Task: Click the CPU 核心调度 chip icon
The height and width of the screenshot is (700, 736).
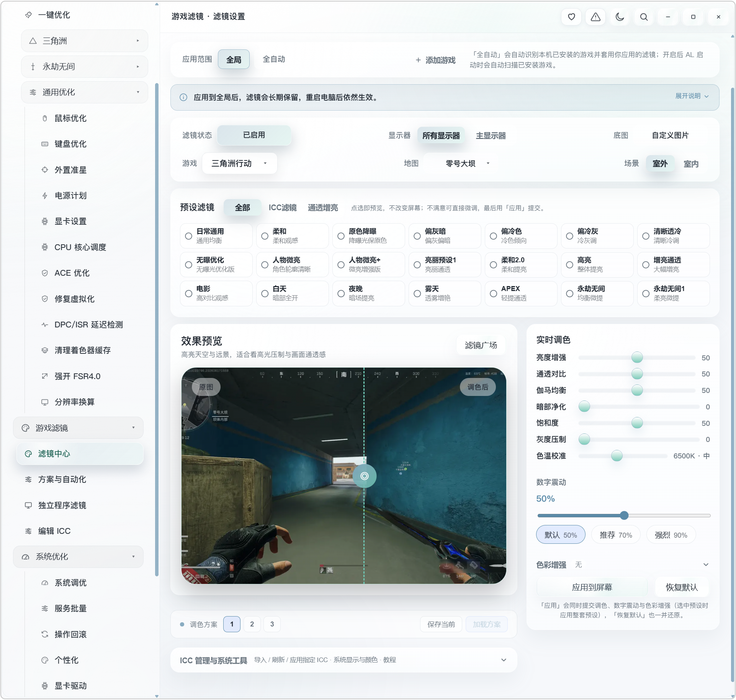Action: click(45, 247)
